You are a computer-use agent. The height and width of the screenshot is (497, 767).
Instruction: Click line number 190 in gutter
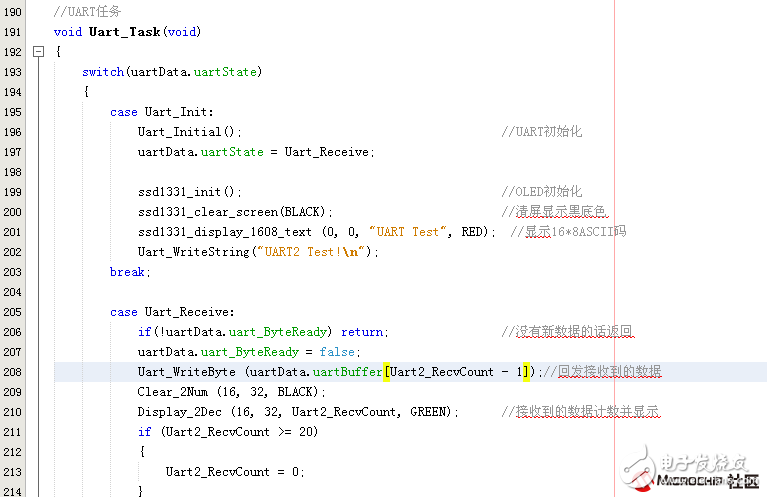[14, 11]
